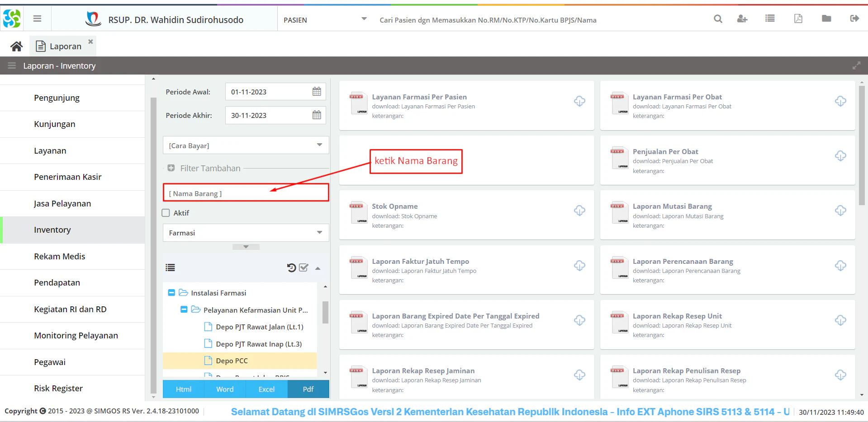Click the home icon

pyautogui.click(x=17, y=46)
